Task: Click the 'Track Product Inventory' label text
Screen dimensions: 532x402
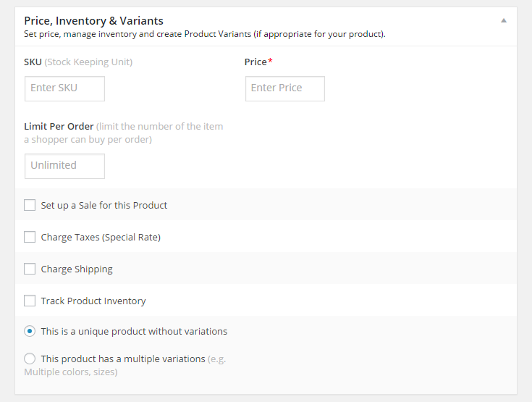Action: (93, 301)
